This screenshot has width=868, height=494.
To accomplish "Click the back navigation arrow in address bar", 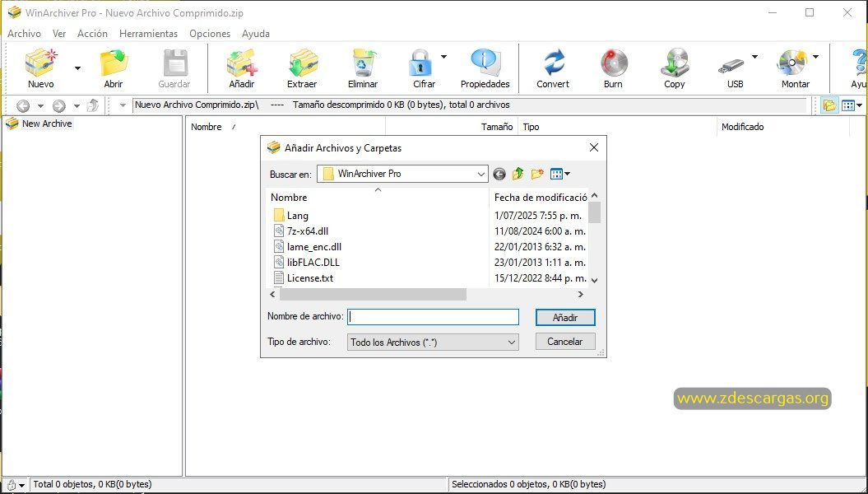I will click(x=23, y=105).
